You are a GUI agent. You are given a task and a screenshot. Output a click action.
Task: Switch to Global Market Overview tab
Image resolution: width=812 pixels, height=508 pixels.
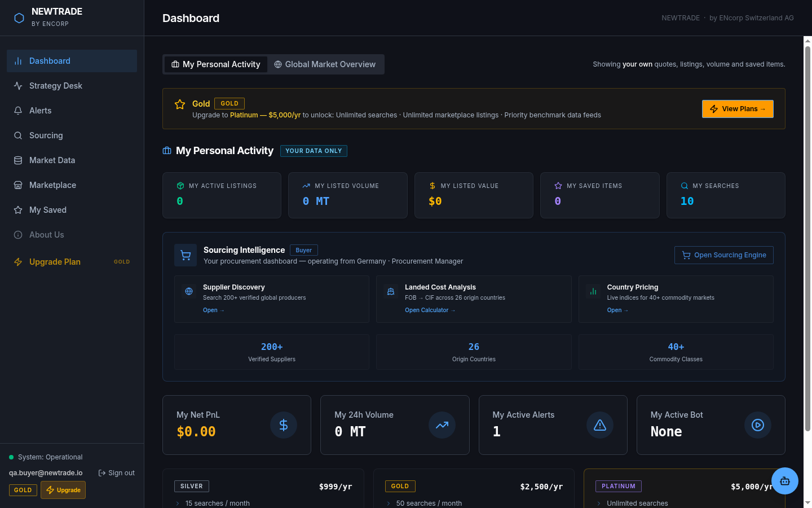pyautogui.click(x=325, y=64)
